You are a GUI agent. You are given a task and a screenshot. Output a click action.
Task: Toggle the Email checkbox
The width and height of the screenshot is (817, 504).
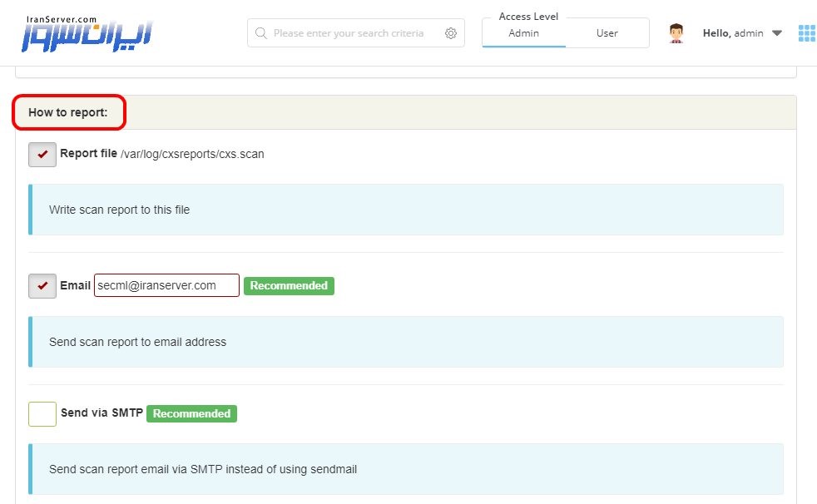coord(42,286)
